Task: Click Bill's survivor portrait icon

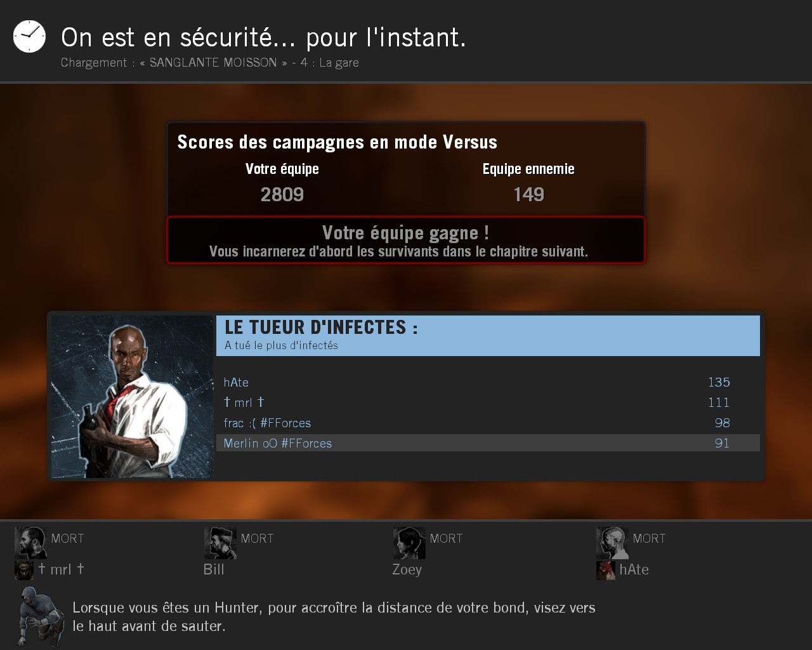Action: pyautogui.click(x=220, y=543)
